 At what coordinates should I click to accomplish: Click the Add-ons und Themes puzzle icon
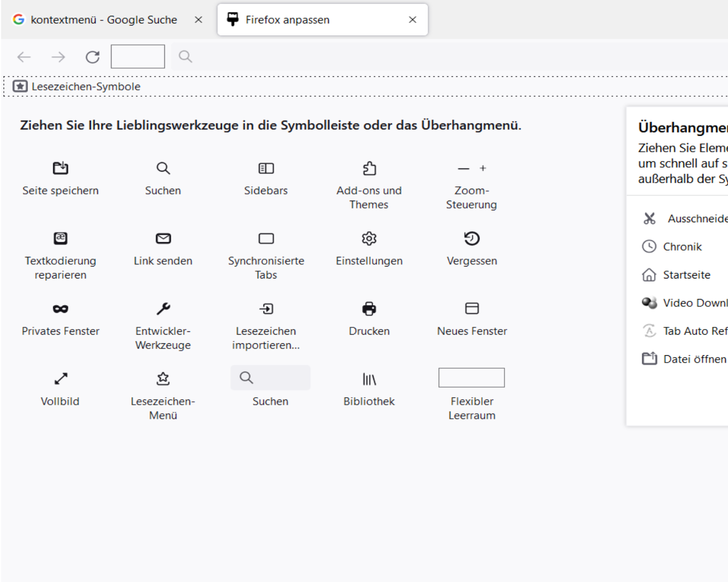(369, 168)
